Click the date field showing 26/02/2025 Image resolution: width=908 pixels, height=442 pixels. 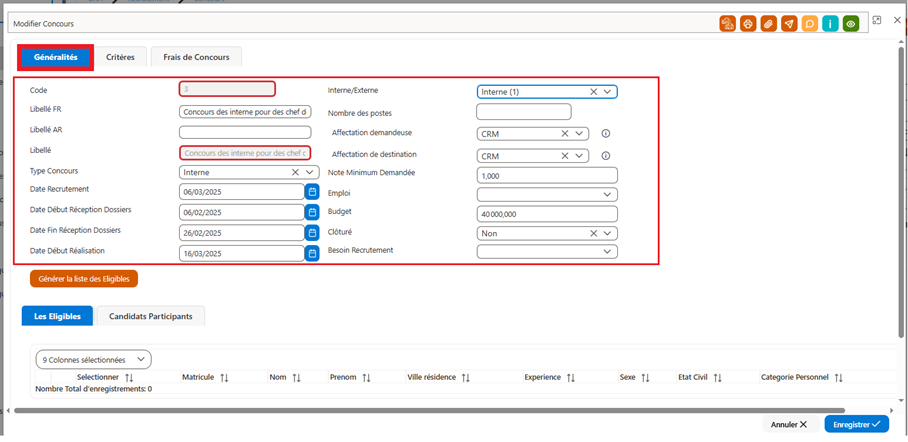pyautogui.click(x=241, y=233)
